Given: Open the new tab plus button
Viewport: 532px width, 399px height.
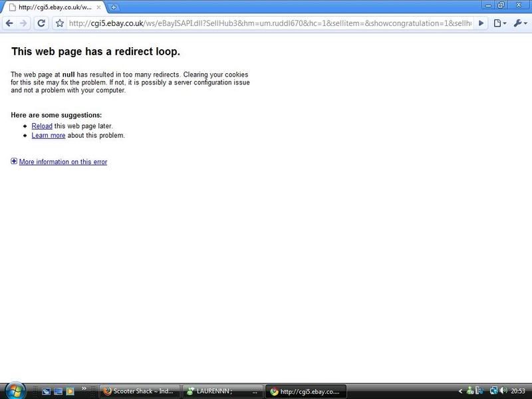Looking at the screenshot, I should point(114,7).
